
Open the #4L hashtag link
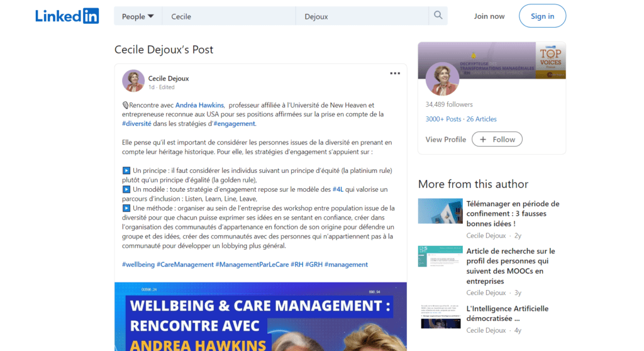[x=338, y=189]
